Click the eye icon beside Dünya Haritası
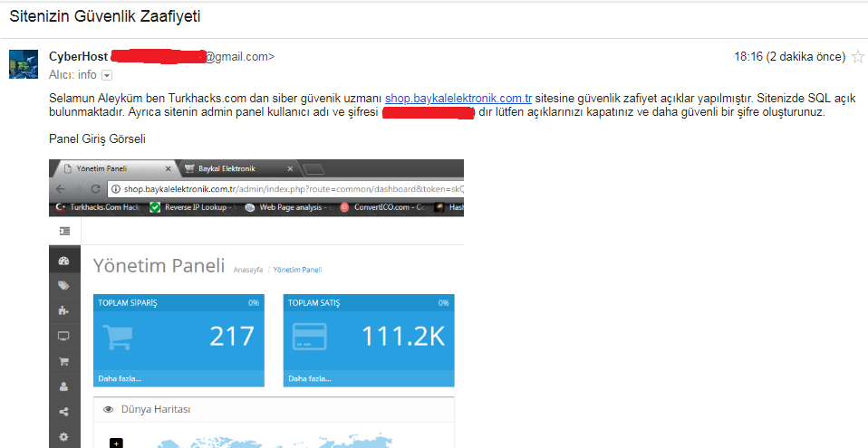Image resolution: width=868 pixels, height=448 pixels. [x=109, y=410]
